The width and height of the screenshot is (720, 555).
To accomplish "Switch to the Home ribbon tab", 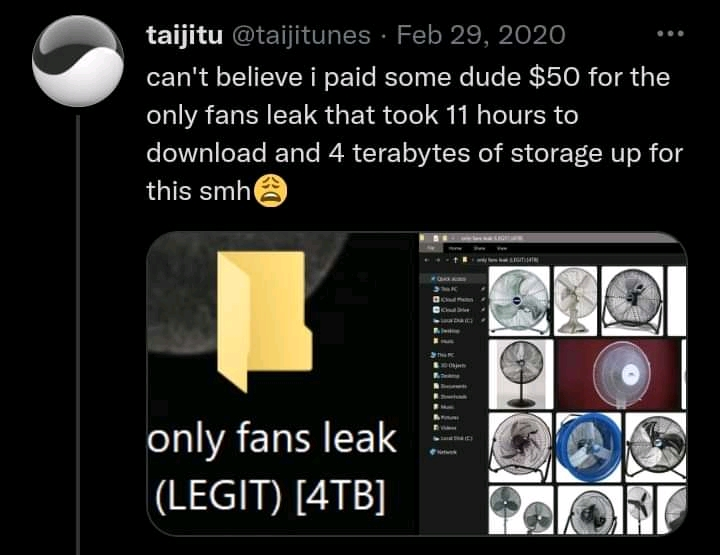I will pyautogui.click(x=455, y=248).
